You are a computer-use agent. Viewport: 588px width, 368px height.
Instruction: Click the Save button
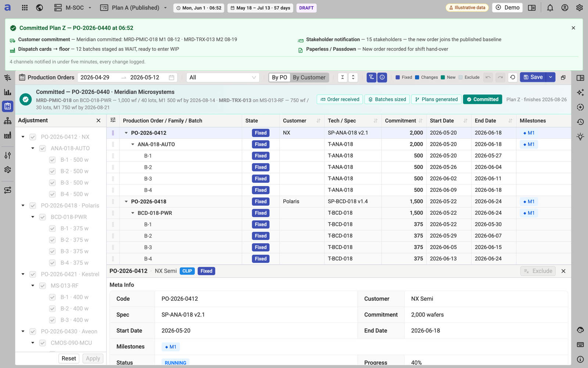[x=533, y=77]
